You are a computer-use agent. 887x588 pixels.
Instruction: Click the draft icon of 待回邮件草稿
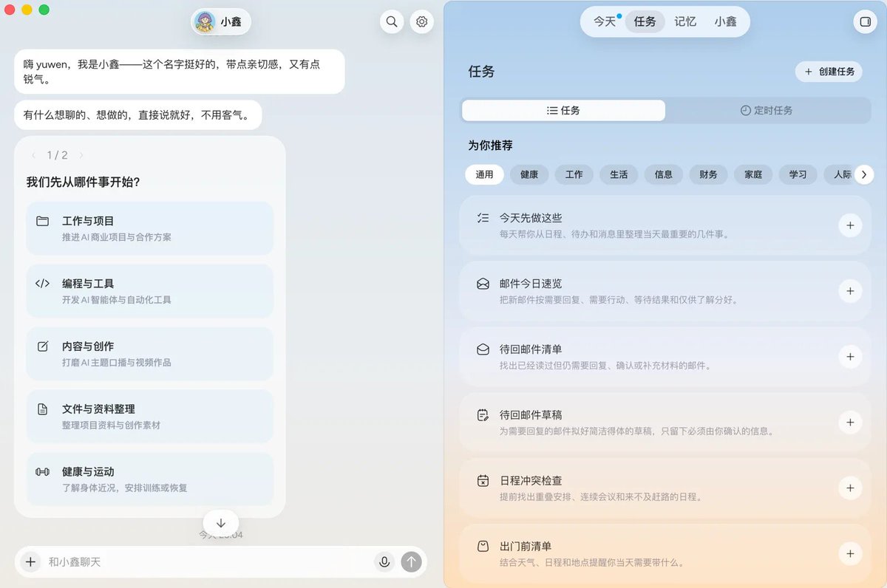coord(483,415)
